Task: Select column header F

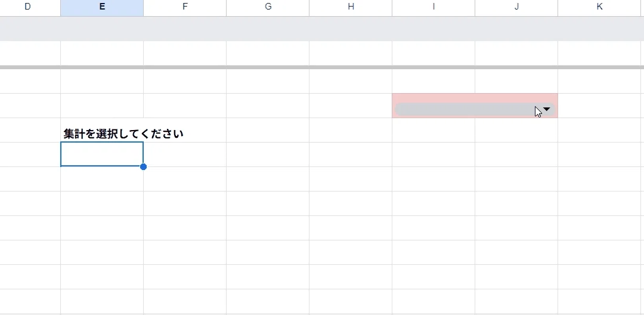Action: [185, 6]
